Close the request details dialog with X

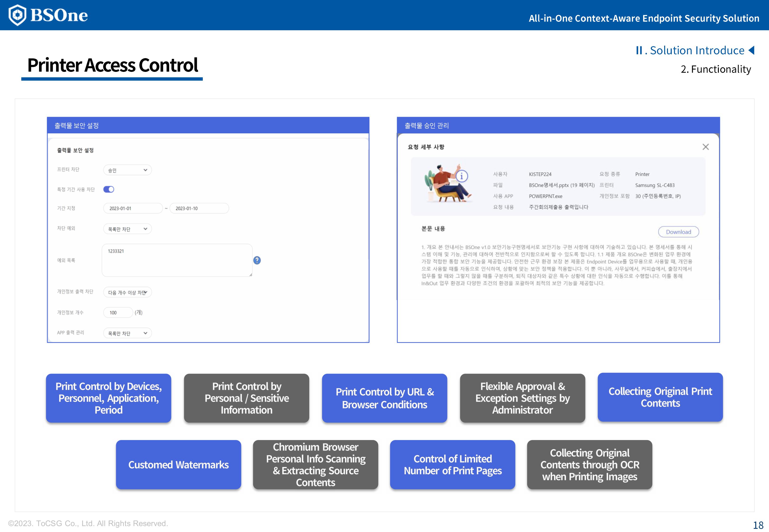tap(705, 147)
